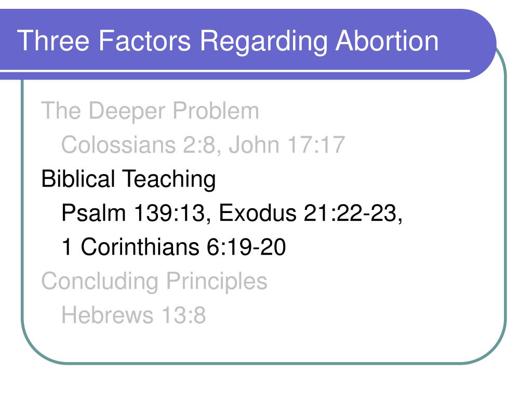The image size is (532, 399).
Task: Click the word 'Abortion' in the title
Action: [387, 41]
